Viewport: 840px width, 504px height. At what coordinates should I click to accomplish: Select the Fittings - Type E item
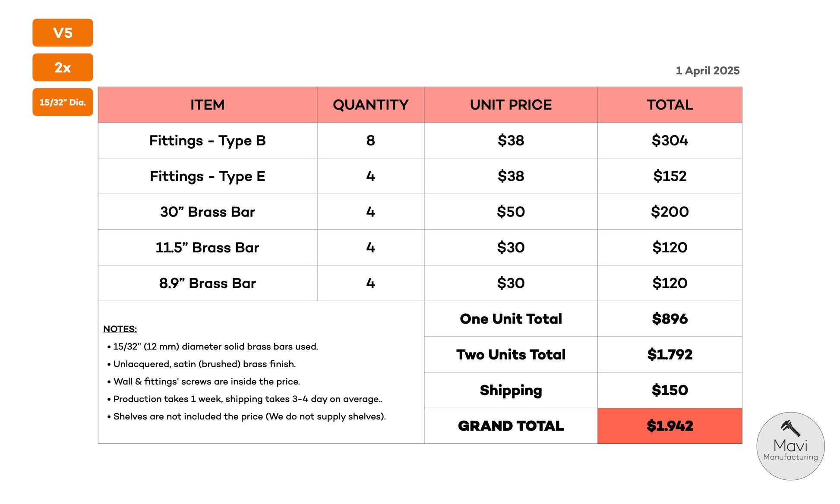coord(208,176)
